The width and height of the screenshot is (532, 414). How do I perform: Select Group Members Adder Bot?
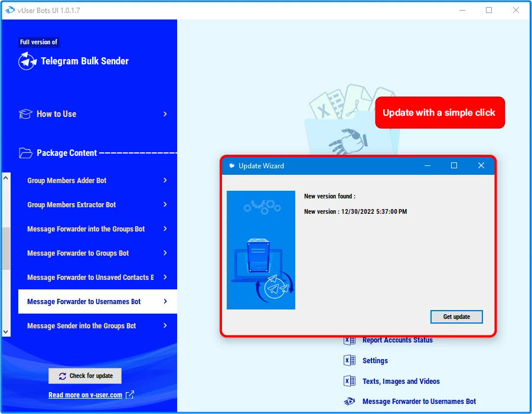coord(97,181)
